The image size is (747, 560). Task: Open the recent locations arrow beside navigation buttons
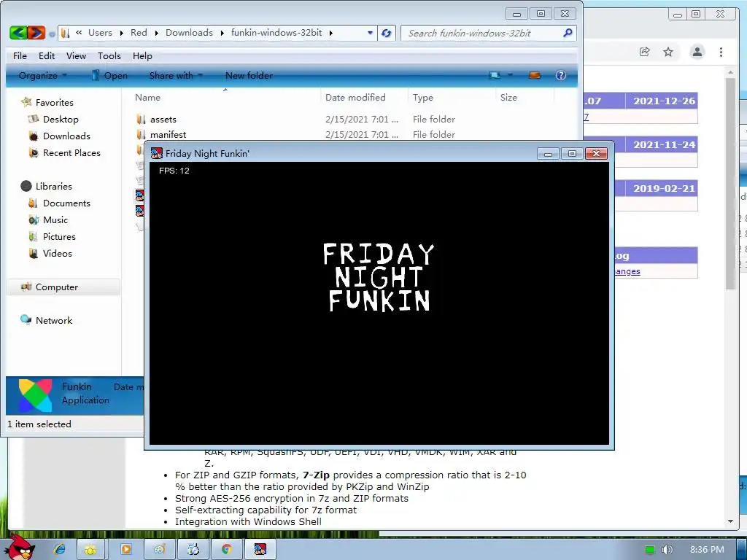coord(52,34)
